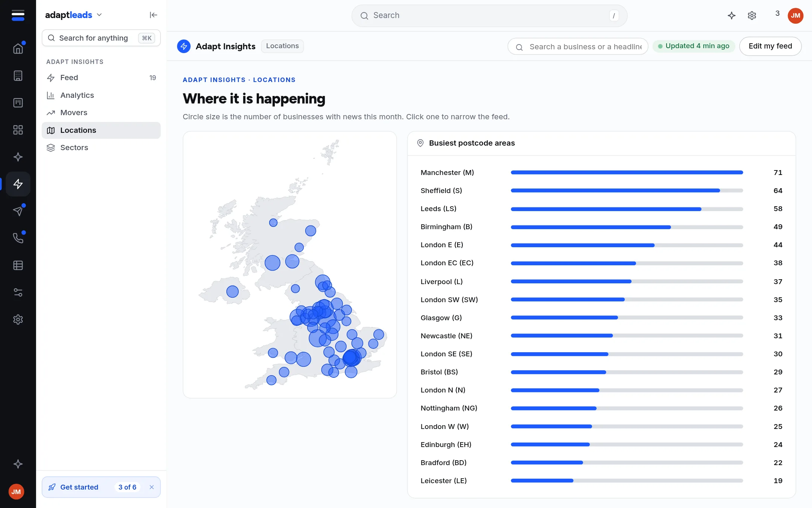Screen dimensions: 812x508
Task: Click the Leicester (LE) postcode row
Action: [601, 481]
